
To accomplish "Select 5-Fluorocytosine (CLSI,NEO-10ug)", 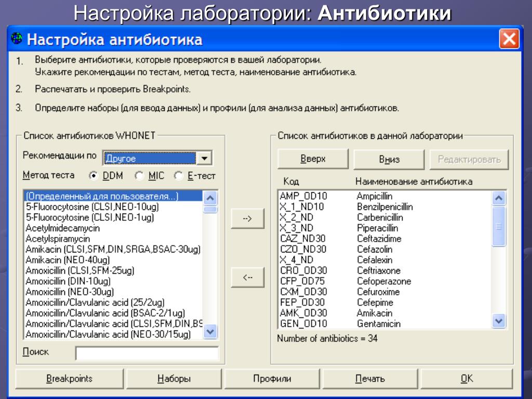I will [x=113, y=207].
